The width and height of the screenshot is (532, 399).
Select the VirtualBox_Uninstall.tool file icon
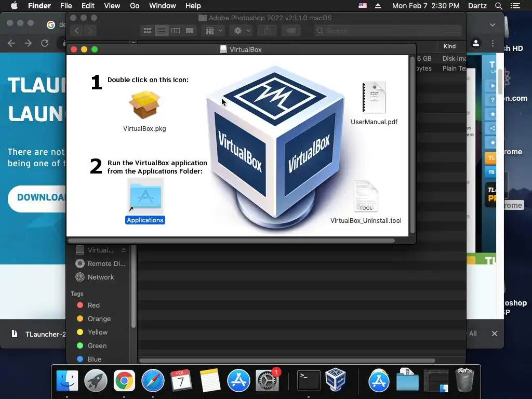366,196
